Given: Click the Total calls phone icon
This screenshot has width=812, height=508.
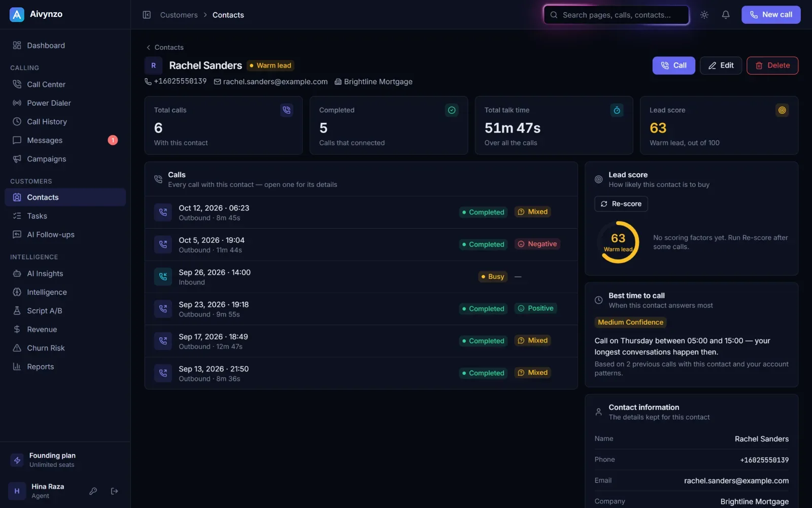Looking at the screenshot, I should coord(287,110).
